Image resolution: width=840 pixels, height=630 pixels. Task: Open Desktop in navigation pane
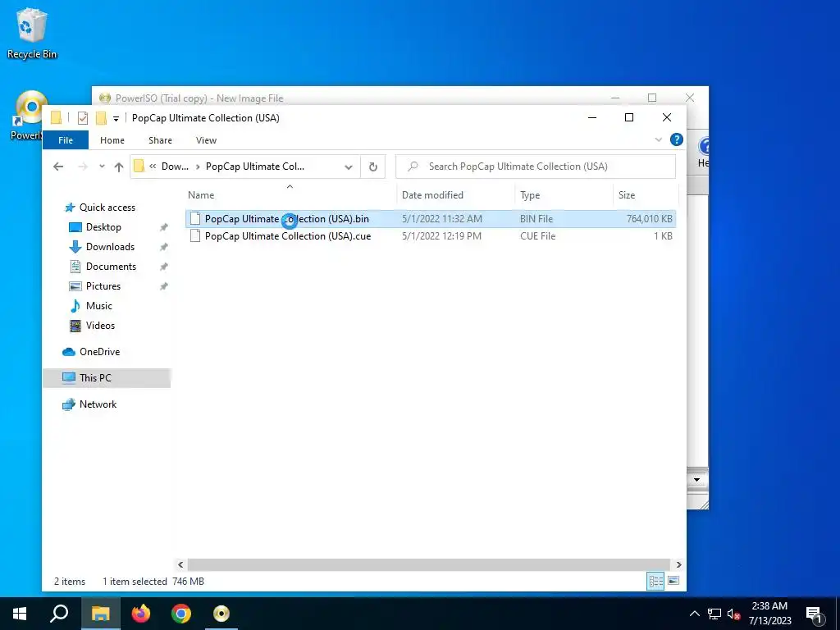point(103,227)
